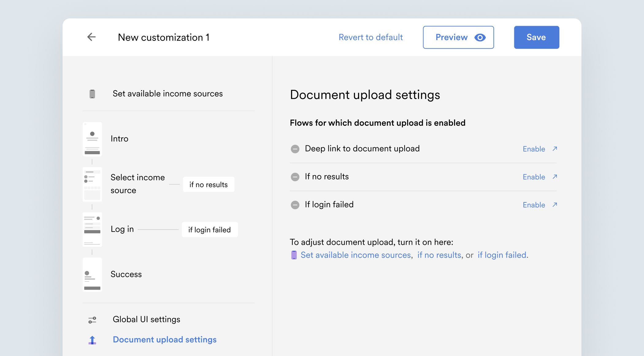Open Global UI settings section

click(146, 319)
